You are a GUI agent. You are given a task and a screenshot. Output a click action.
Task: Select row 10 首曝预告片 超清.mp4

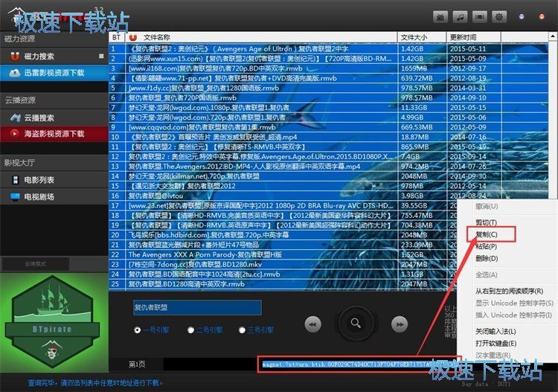328,137
